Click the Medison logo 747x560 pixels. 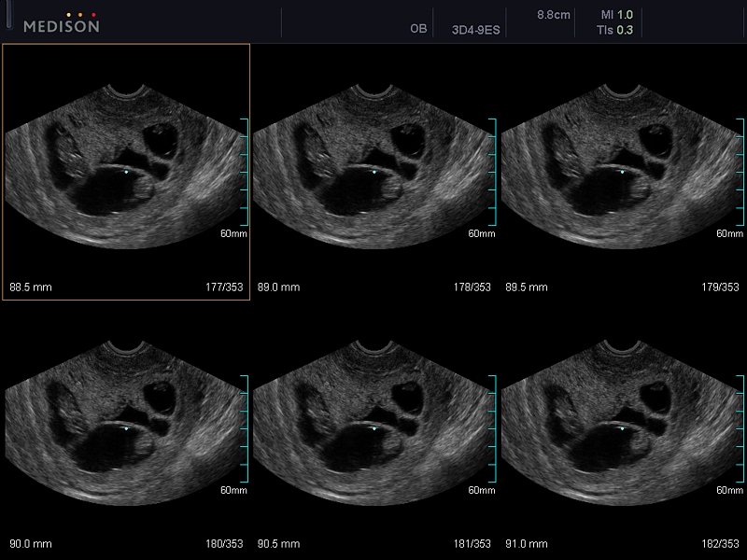(62, 26)
